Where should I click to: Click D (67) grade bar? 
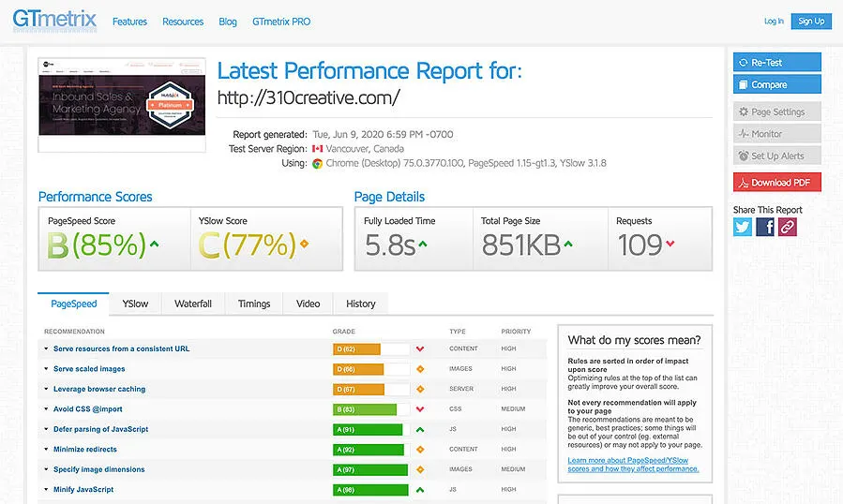(x=371, y=389)
